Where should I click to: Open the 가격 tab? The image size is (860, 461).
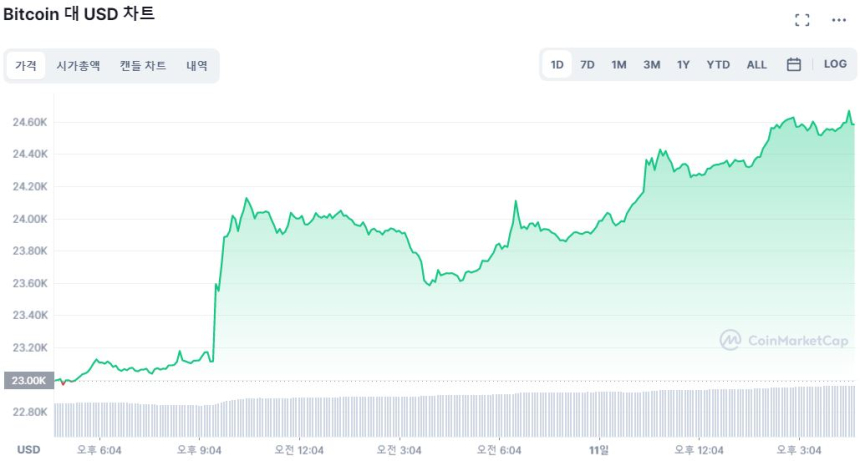coord(26,66)
